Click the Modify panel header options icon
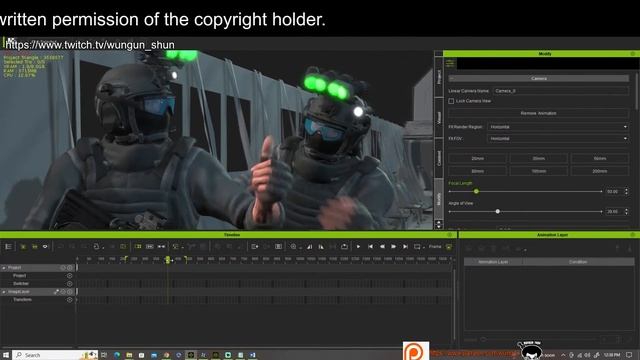The height and width of the screenshot is (360, 640). click(x=633, y=53)
